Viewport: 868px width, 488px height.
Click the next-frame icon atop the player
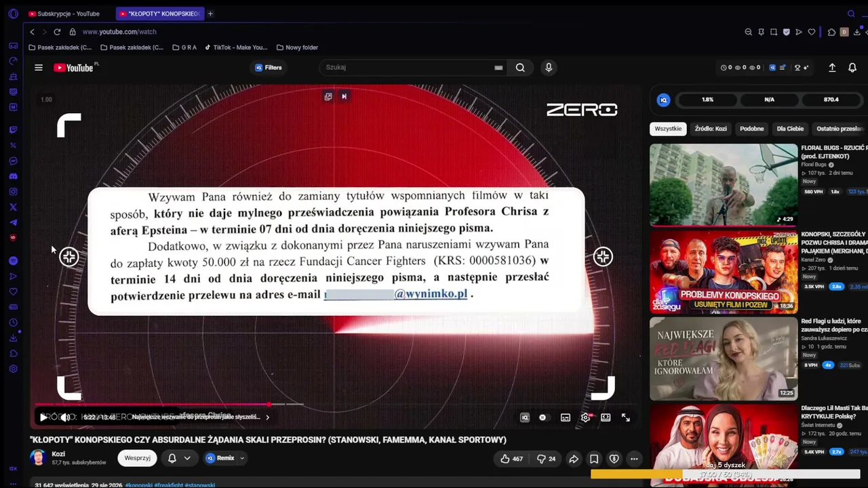point(344,96)
